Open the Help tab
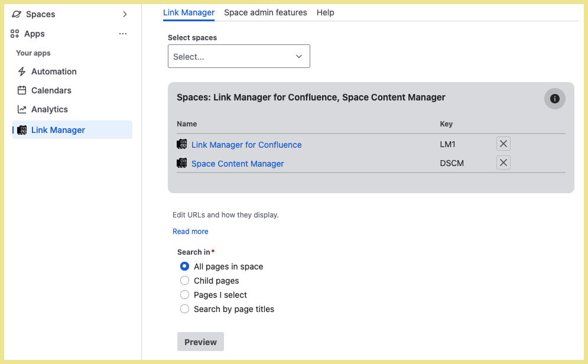The image size is (588, 364). point(325,12)
